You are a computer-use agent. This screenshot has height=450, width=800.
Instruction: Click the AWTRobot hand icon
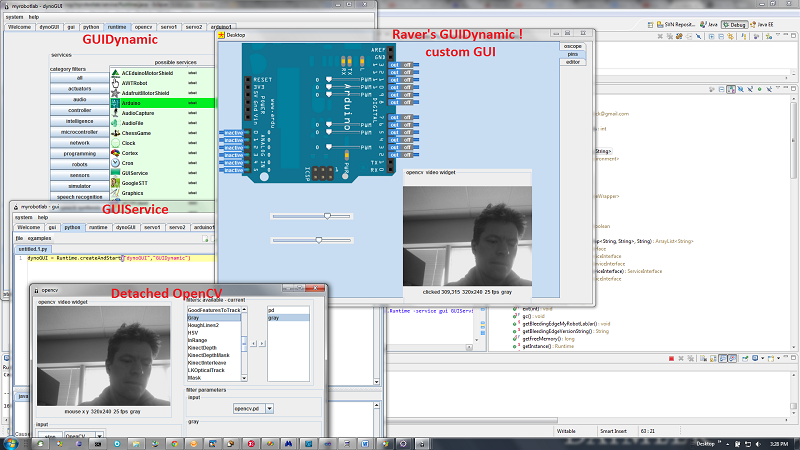pos(115,83)
